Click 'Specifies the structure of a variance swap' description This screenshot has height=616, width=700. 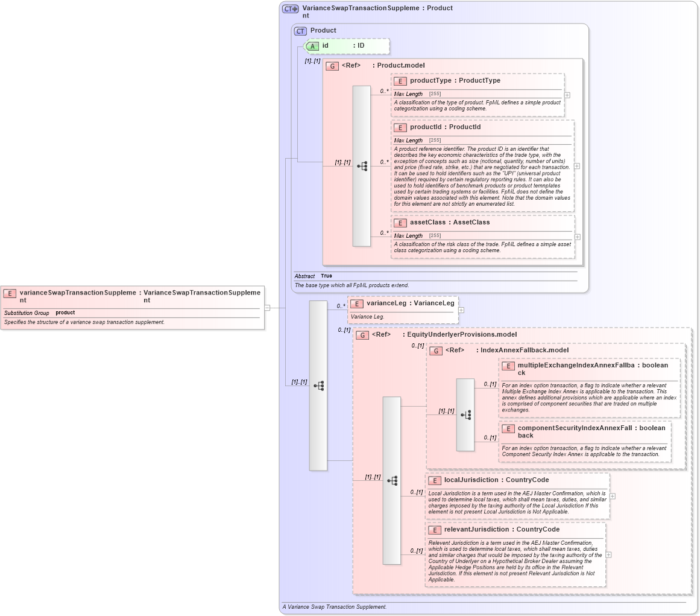coord(84,322)
